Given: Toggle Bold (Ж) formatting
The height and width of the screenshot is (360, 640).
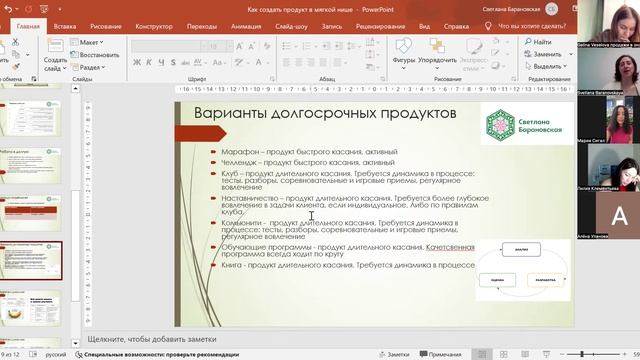Looking at the screenshot, I should pyautogui.click(x=137, y=62).
